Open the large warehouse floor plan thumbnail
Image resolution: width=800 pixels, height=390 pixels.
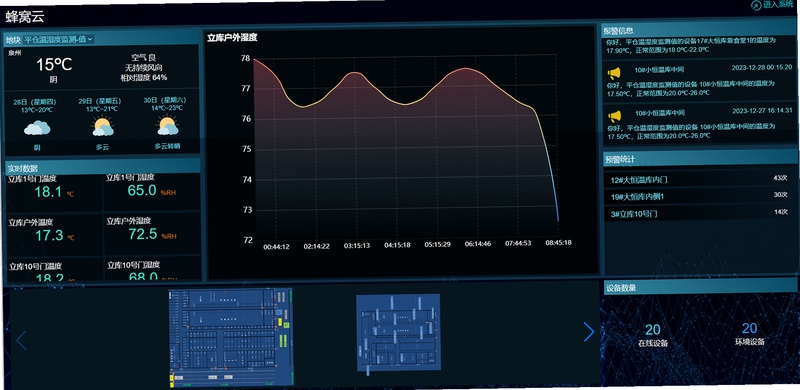click(231, 337)
